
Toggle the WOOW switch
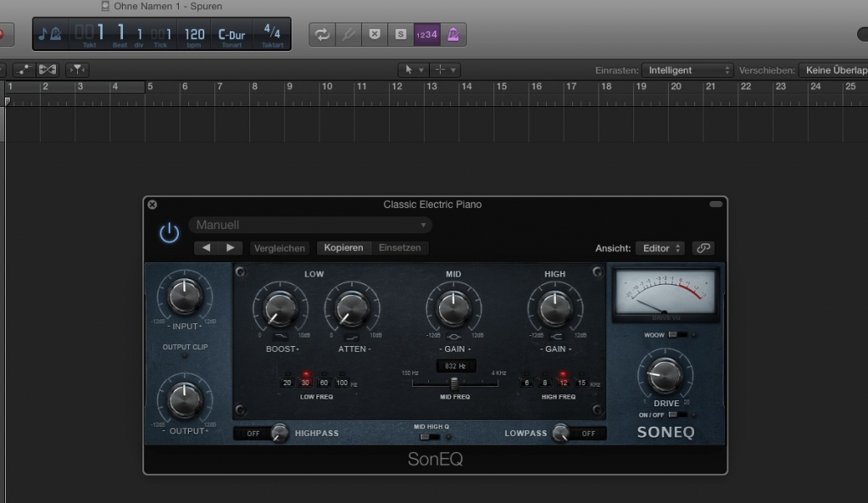point(677,335)
